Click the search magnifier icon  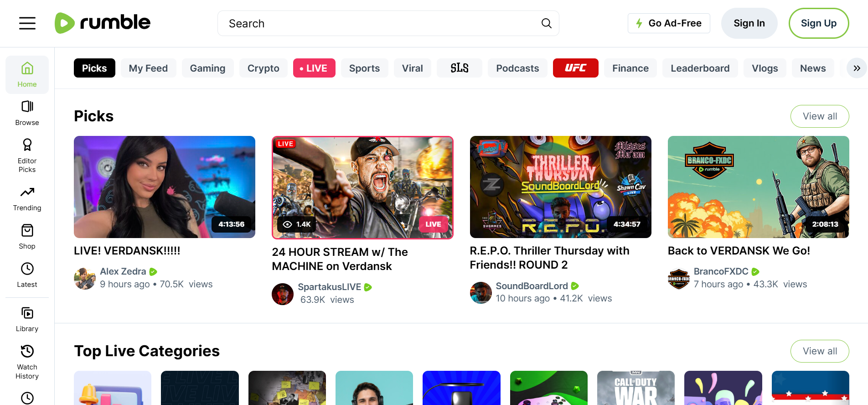pos(546,23)
